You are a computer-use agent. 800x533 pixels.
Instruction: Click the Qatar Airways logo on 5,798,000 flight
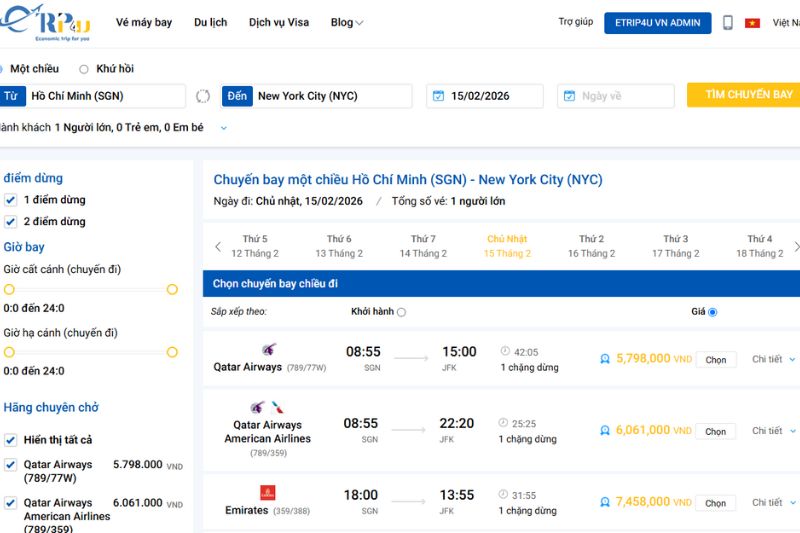click(269, 349)
